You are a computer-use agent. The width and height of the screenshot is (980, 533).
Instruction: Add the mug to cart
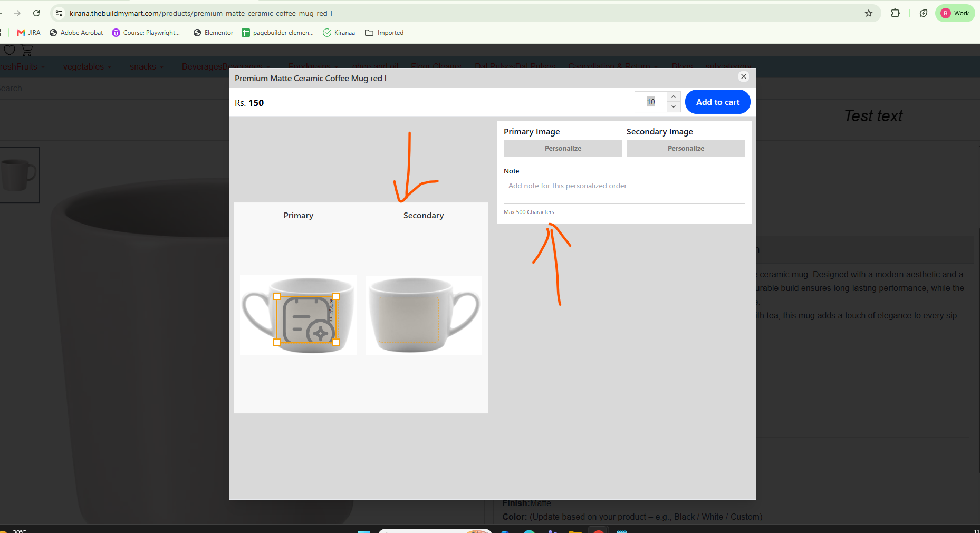click(718, 102)
